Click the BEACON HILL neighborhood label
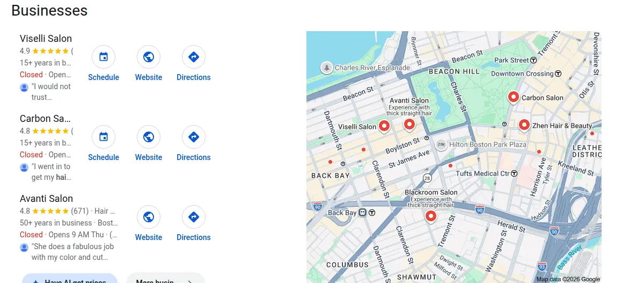644x283 pixels. [454, 71]
